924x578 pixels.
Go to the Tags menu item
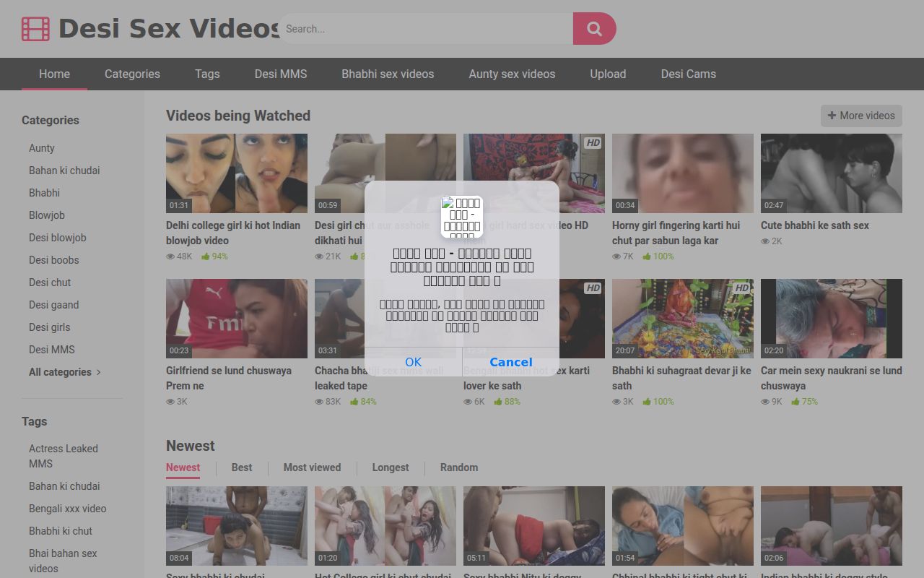coord(207,74)
